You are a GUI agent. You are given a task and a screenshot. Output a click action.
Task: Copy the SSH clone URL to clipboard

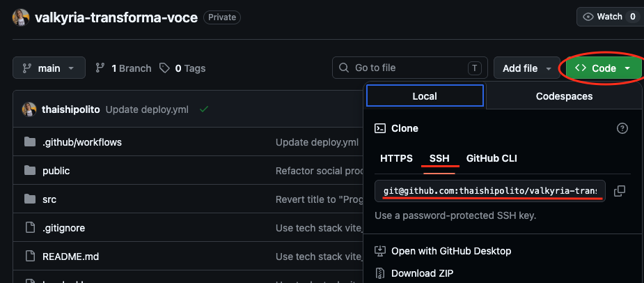620,191
